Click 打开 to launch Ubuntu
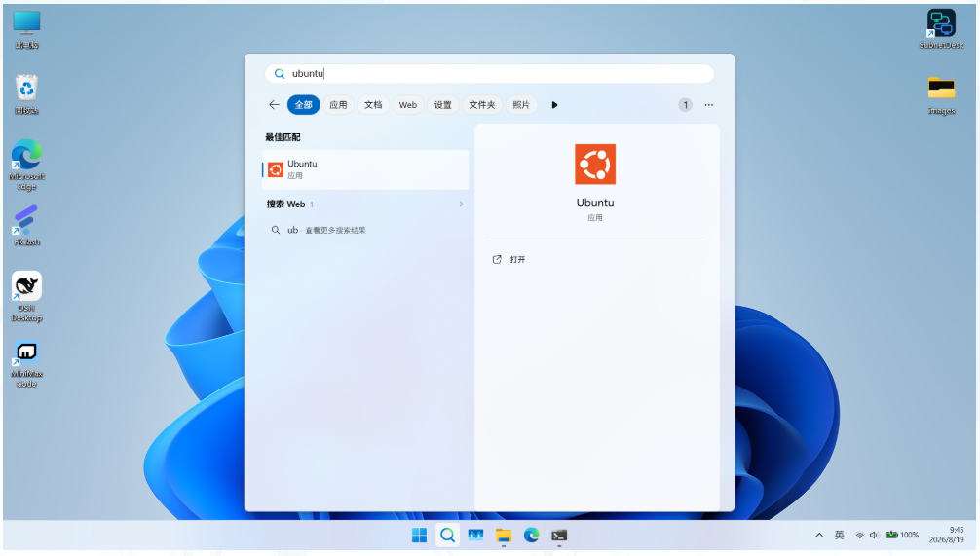The height and width of the screenshot is (556, 980). (517, 259)
